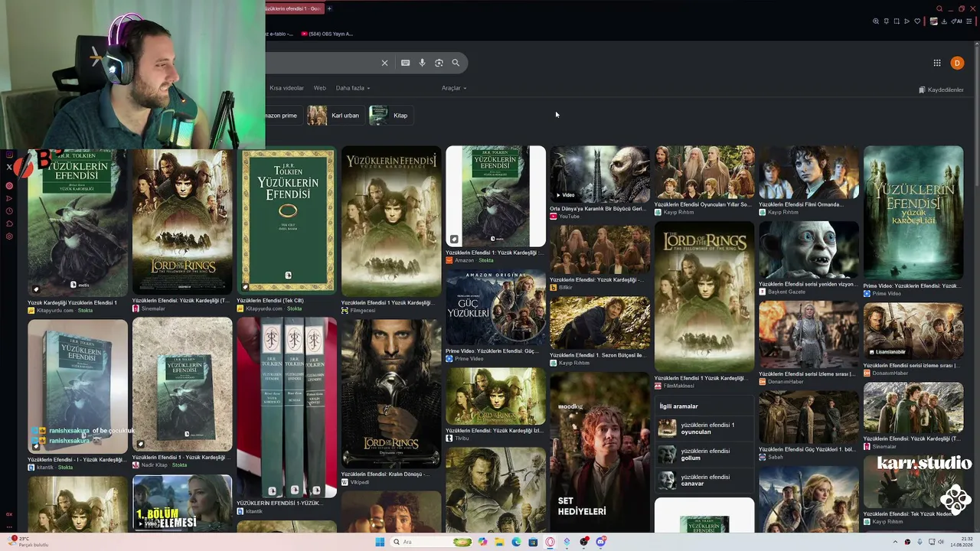Open the Google account avatar D
Image resolution: width=980 pixels, height=551 pixels.
click(x=957, y=63)
